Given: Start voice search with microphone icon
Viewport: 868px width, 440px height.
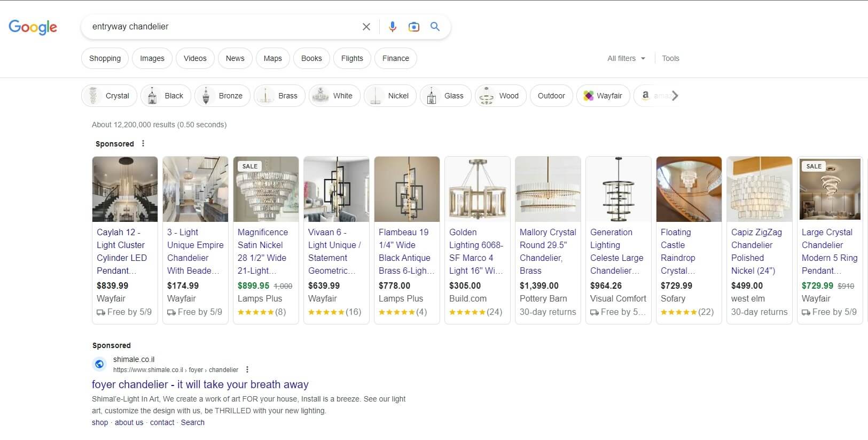Looking at the screenshot, I should click(x=393, y=27).
